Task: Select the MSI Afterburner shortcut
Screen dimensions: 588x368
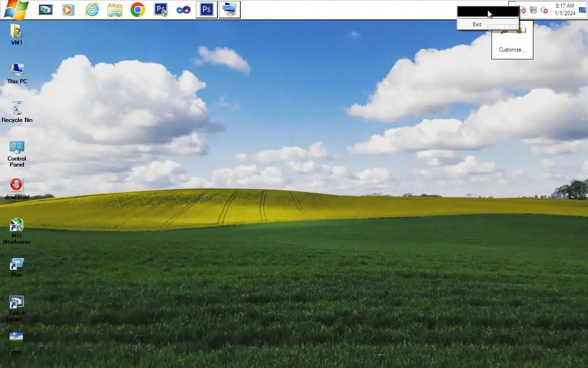Action: point(17,231)
